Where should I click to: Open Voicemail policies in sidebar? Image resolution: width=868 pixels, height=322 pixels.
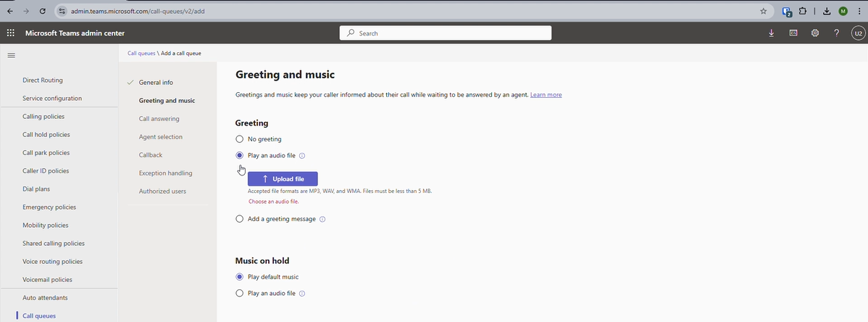point(47,280)
